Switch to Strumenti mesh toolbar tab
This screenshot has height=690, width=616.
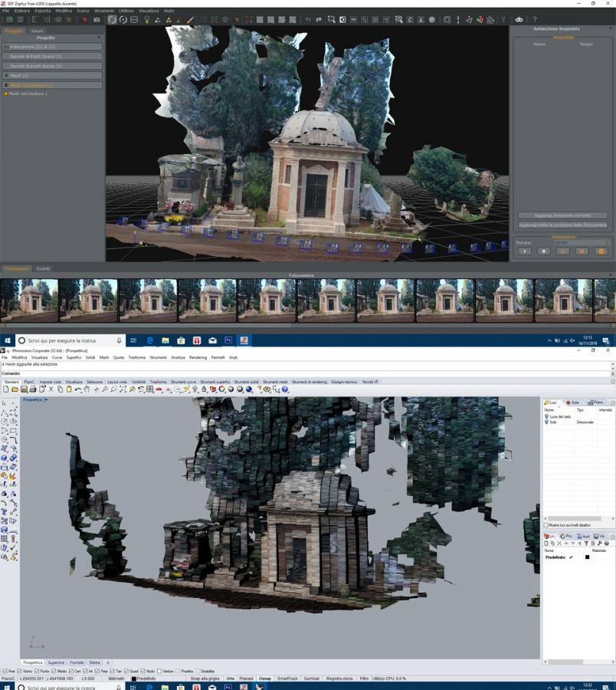275,381
